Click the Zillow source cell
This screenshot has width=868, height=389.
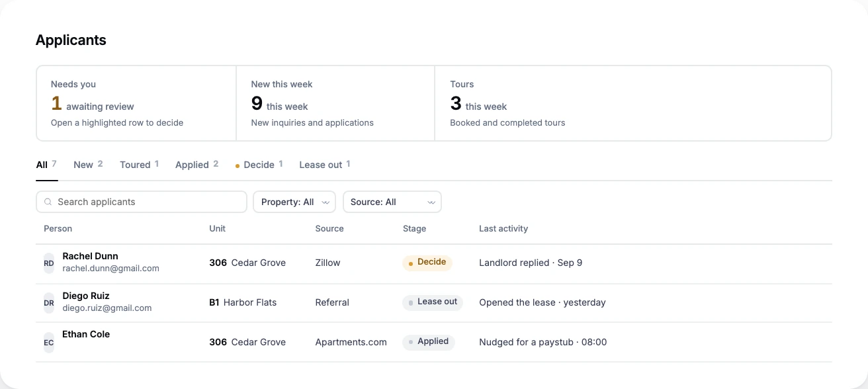point(328,263)
